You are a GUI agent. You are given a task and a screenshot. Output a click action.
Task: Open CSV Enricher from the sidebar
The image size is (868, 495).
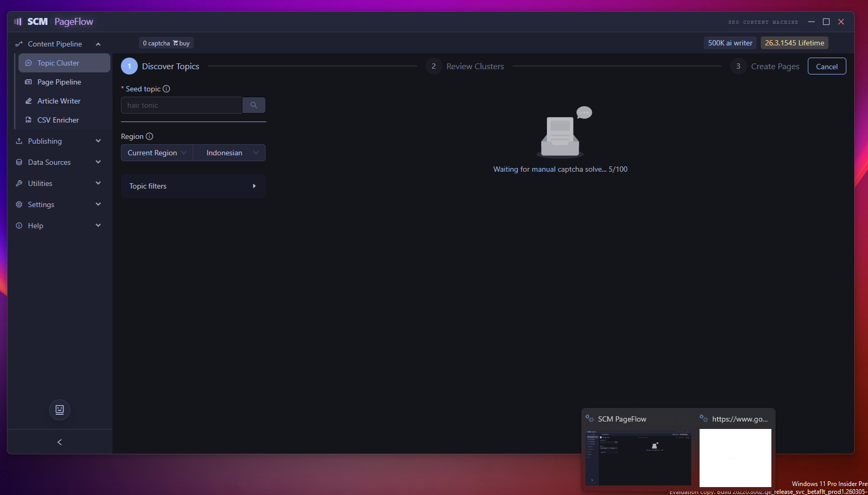coord(58,120)
